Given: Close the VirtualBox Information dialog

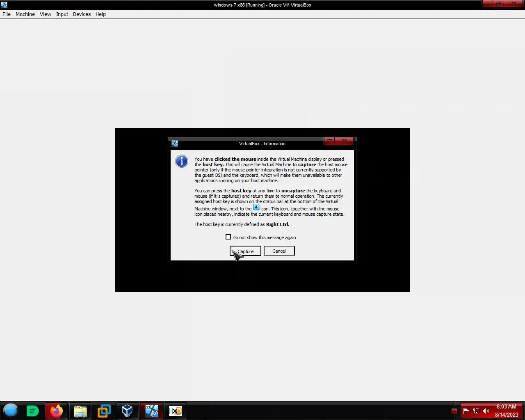Looking at the screenshot, I should [345, 141].
